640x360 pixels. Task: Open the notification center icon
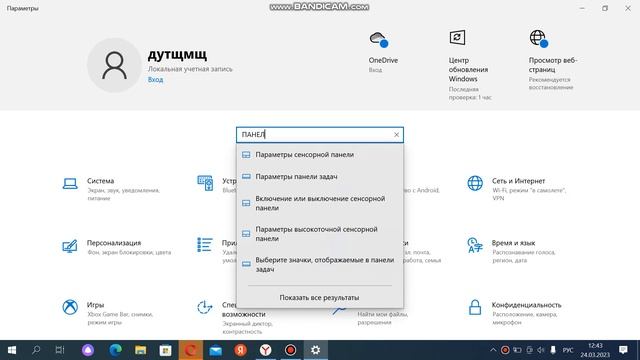[623, 350]
